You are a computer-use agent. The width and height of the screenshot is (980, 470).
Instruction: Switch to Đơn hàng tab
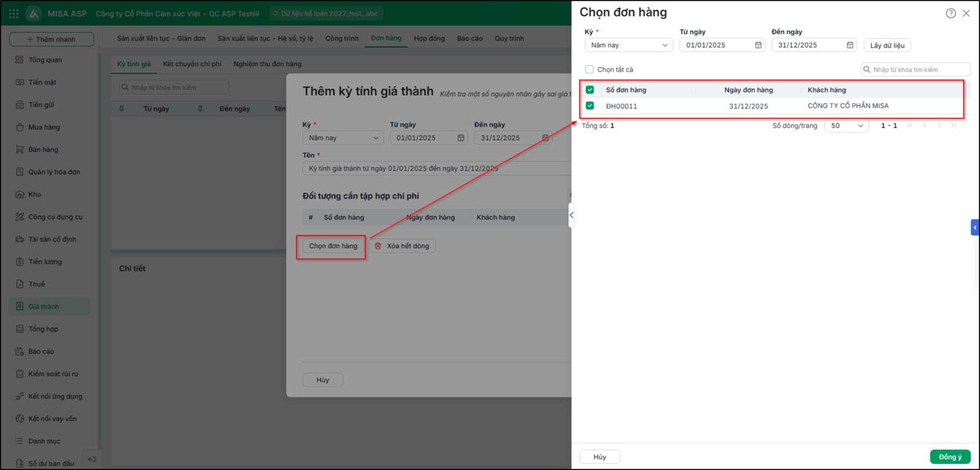tap(386, 38)
